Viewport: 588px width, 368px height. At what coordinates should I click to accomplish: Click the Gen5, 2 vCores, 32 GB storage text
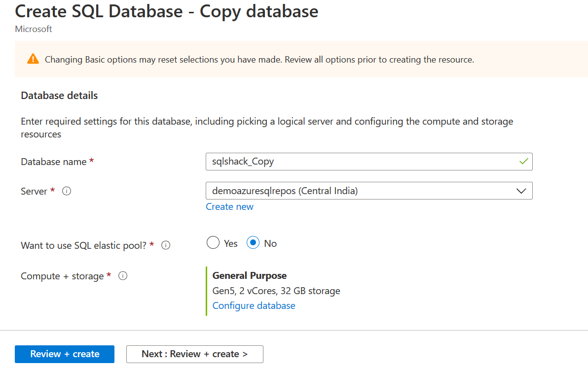[276, 291]
